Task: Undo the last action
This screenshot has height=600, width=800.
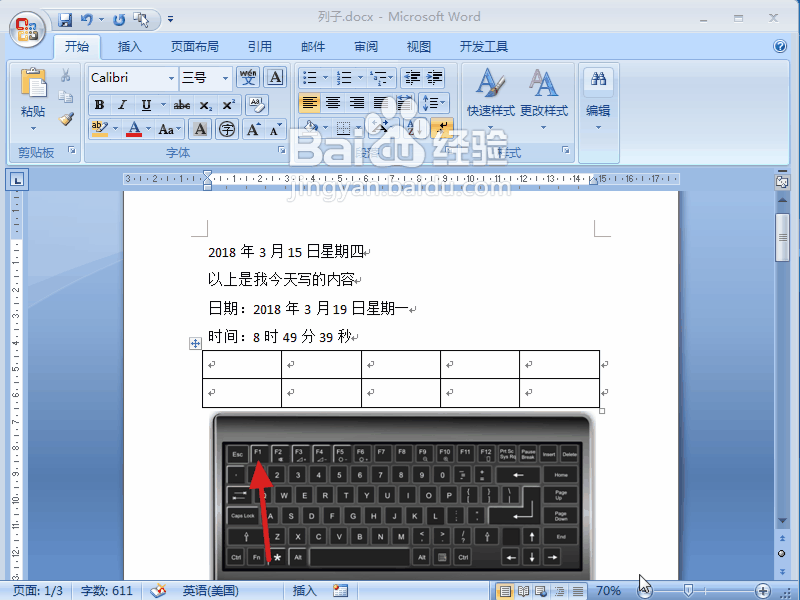Action: pos(87,20)
